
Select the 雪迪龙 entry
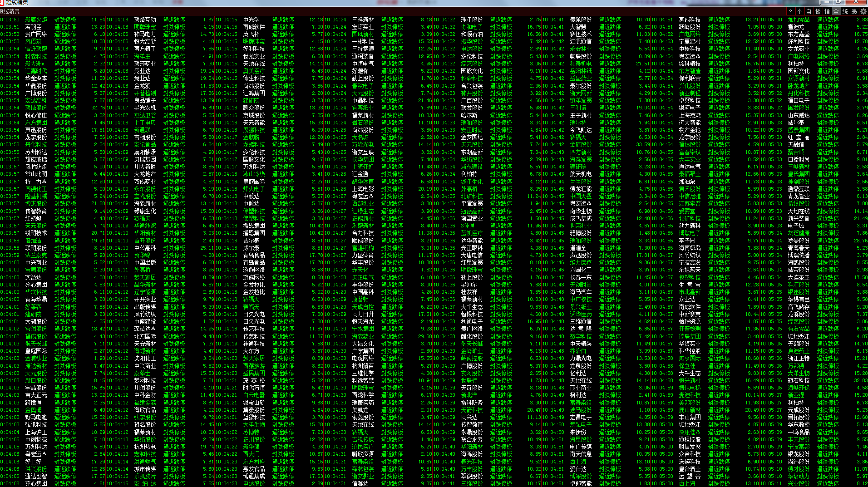[x=796, y=27]
